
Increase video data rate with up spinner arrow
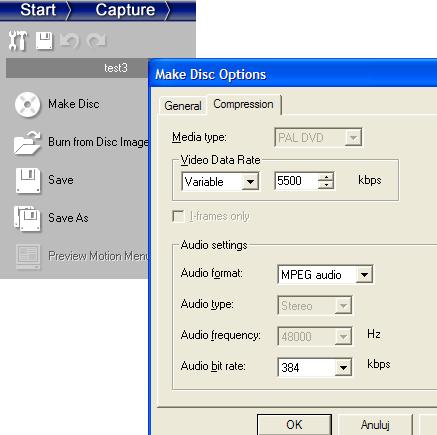(326, 177)
